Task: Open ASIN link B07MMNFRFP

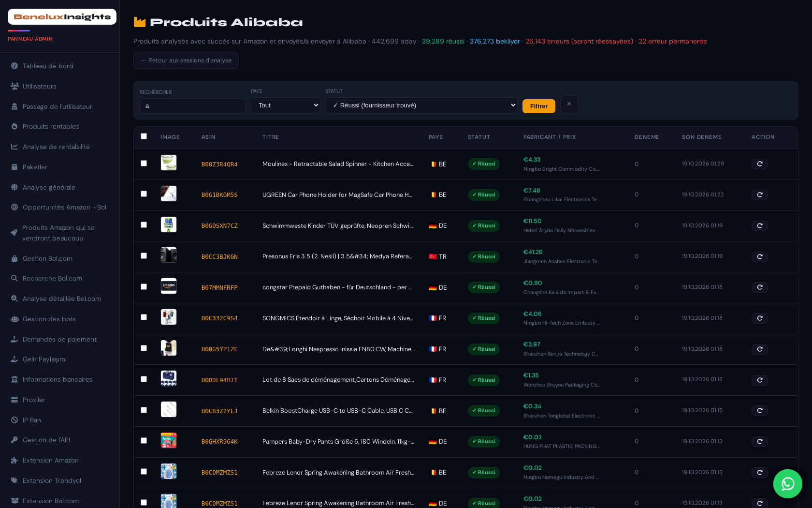Action: [x=219, y=288]
